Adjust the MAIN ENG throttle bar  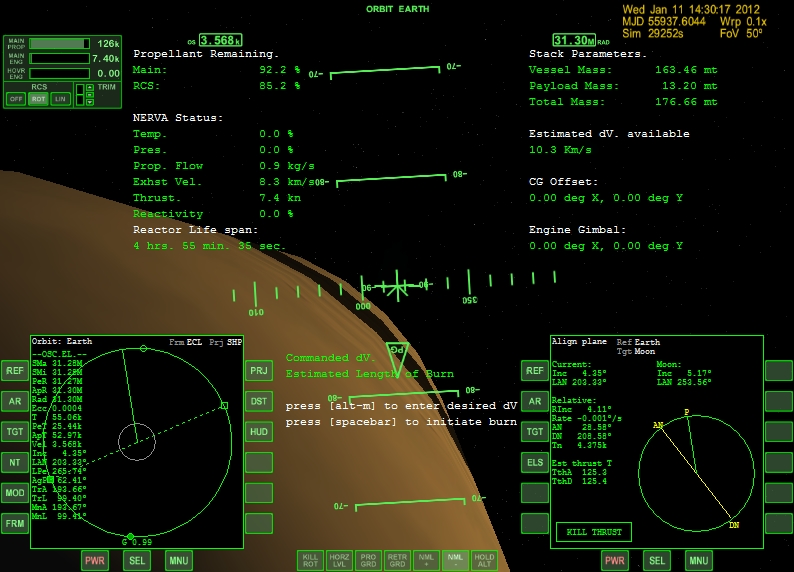(59, 59)
